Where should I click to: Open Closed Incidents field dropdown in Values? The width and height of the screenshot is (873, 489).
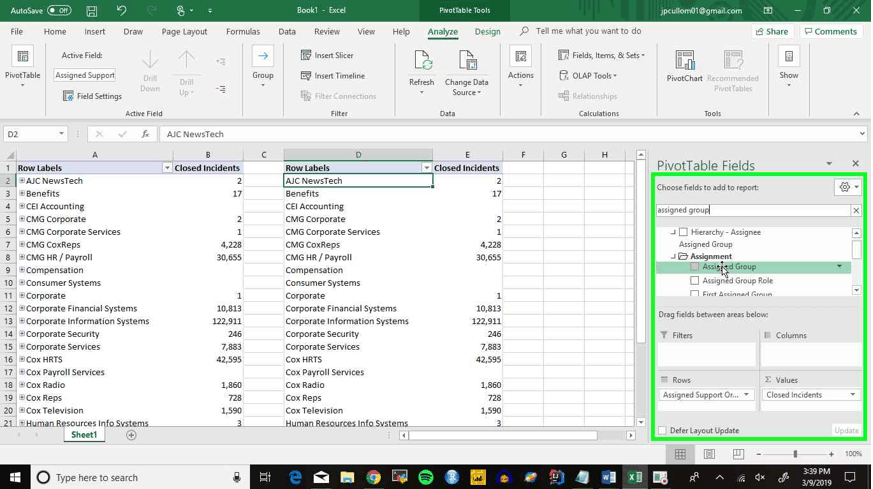(852, 394)
